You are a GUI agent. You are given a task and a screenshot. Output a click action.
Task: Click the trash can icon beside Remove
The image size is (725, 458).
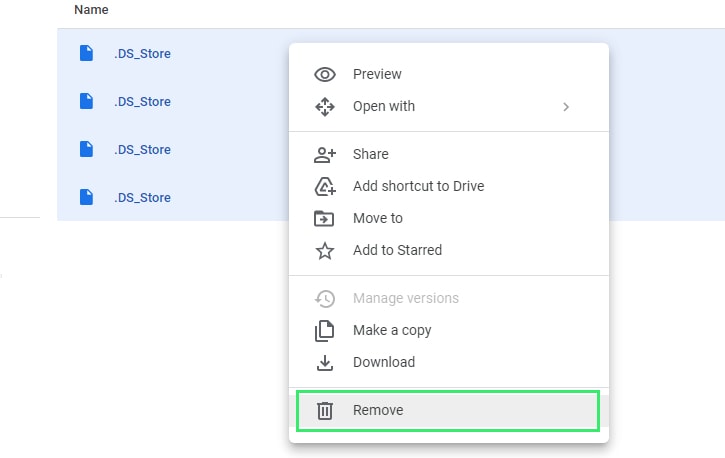coord(325,411)
